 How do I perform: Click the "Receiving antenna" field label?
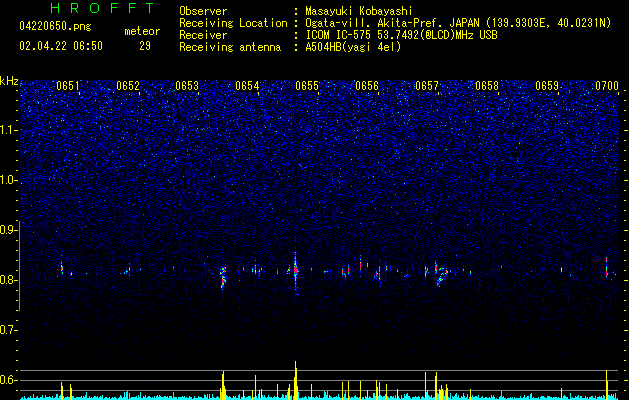pyautogui.click(x=230, y=47)
